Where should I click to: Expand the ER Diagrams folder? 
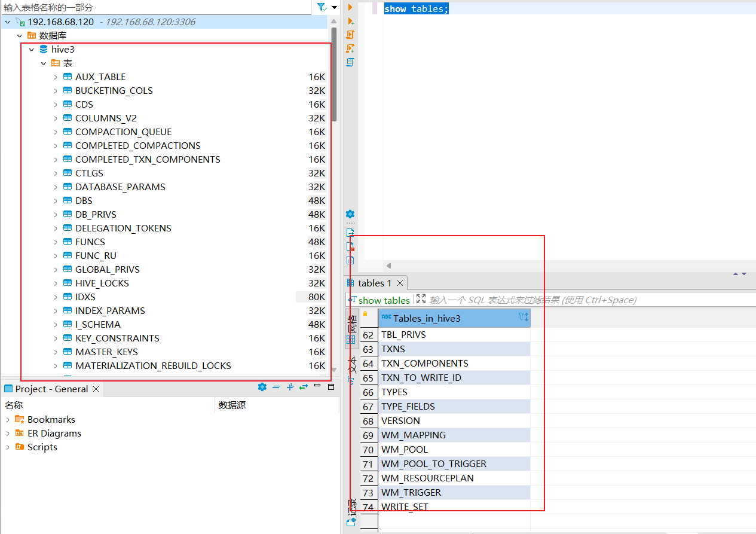(8, 433)
